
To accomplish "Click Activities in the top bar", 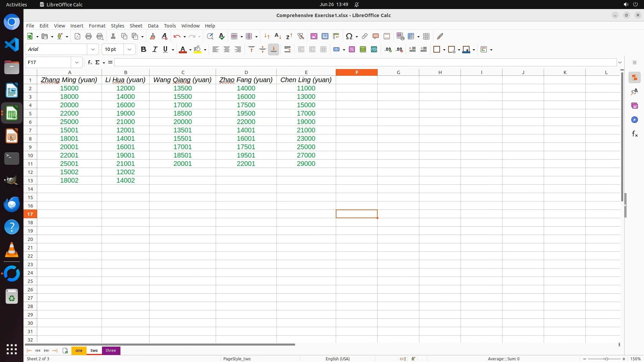I will [16, 4].
